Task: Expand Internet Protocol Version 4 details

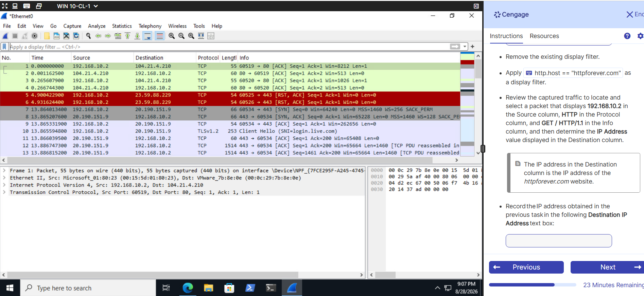Action: pos(4,185)
